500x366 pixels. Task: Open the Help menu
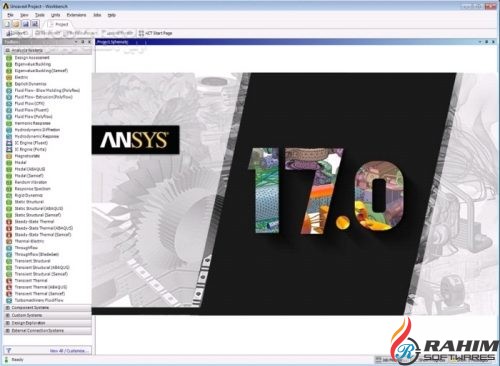(111, 15)
